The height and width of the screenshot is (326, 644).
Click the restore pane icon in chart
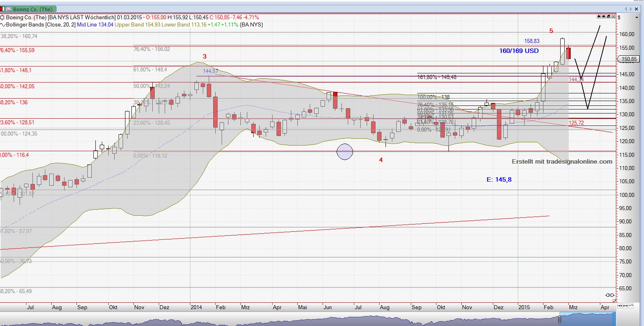(x=608, y=16)
